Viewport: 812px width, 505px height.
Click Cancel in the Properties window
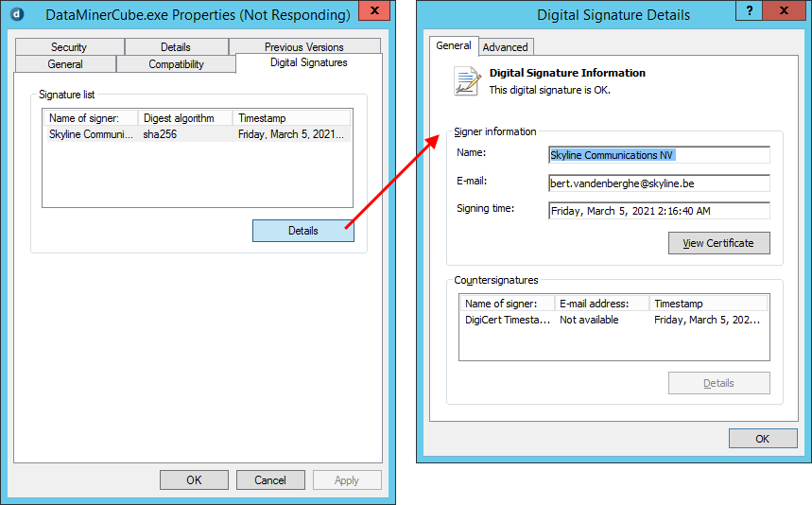[270, 480]
